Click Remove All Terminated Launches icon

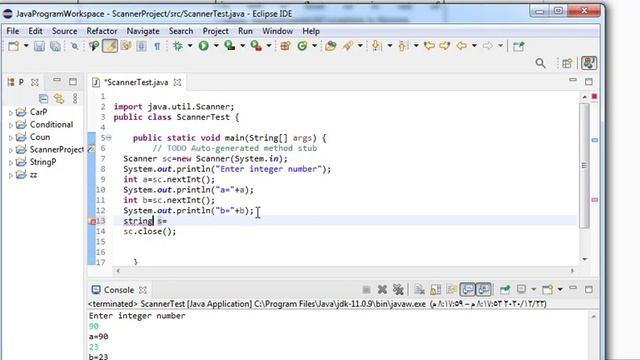pyautogui.click(x=398, y=290)
